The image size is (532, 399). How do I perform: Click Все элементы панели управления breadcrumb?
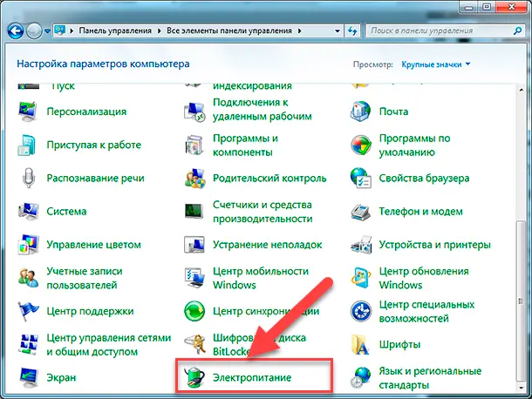point(229,30)
